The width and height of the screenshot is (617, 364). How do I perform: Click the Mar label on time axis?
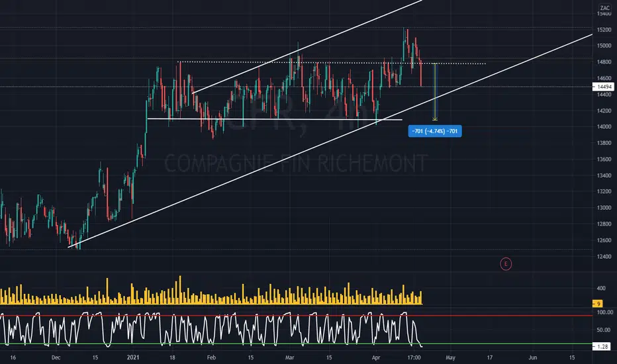click(289, 357)
